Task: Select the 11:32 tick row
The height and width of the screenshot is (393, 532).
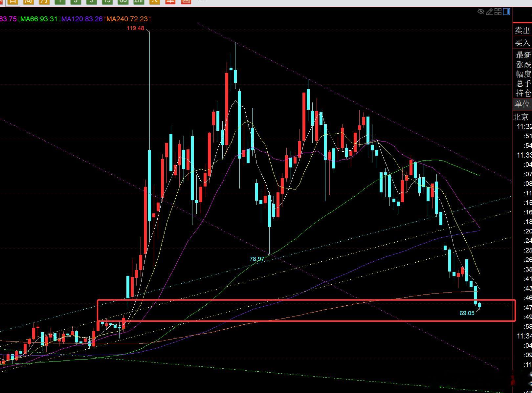Action: (524, 127)
